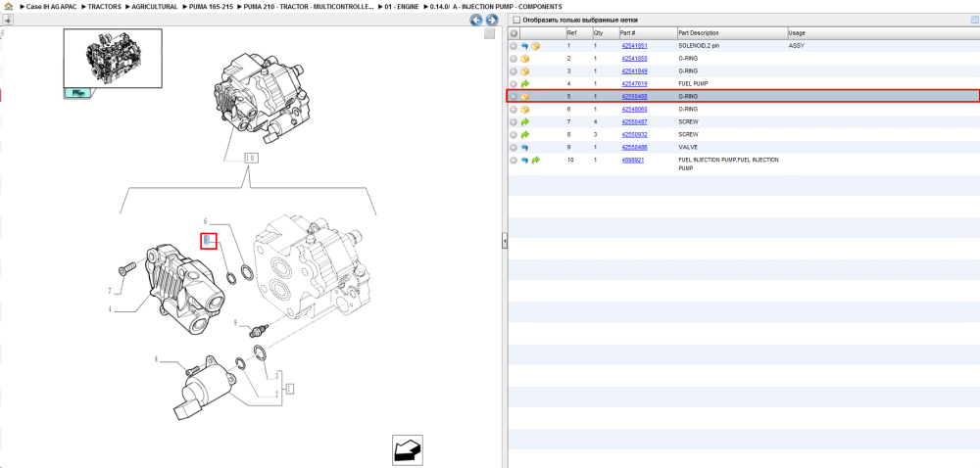Viewport: 980px width, 468px height.
Task: Select callout 6 in the diagram
Action: (205, 222)
